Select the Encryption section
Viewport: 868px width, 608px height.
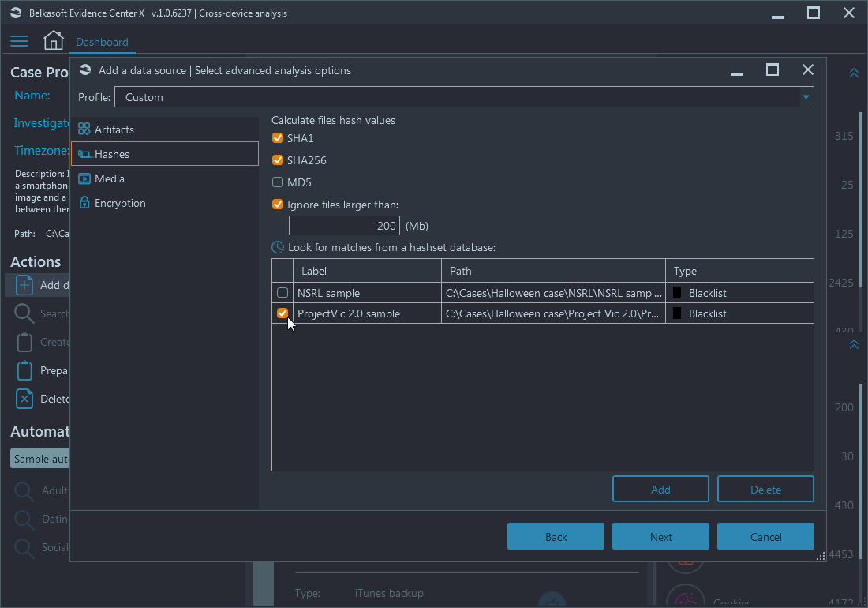point(165,203)
